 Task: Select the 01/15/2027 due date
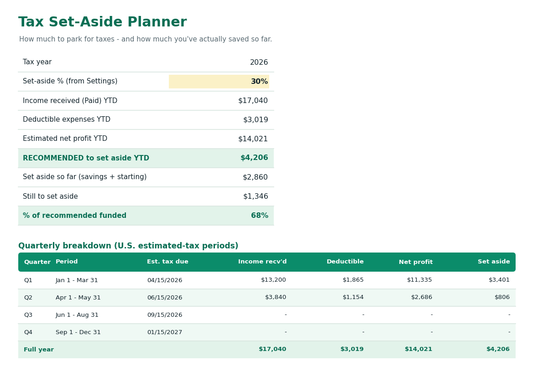tap(164, 332)
